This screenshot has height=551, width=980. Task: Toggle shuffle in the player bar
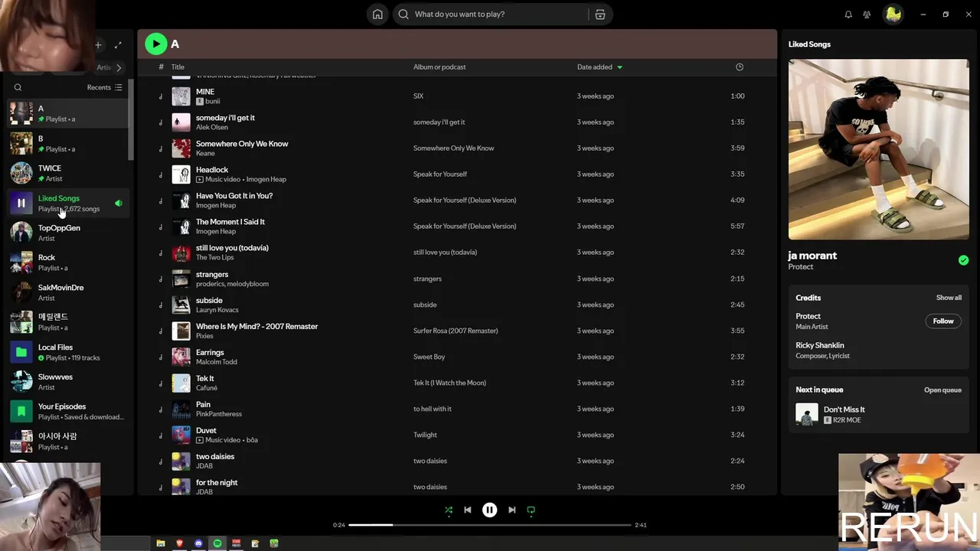click(449, 510)
